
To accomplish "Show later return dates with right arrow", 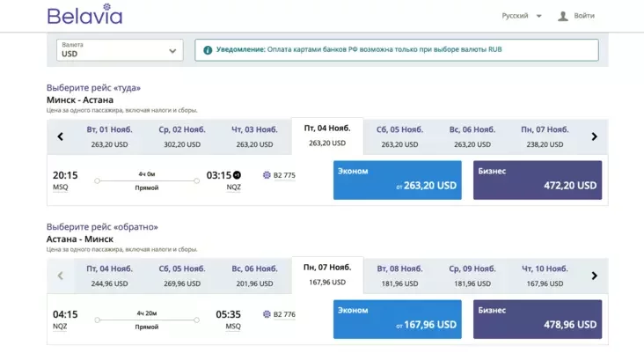I will point(594,276).
